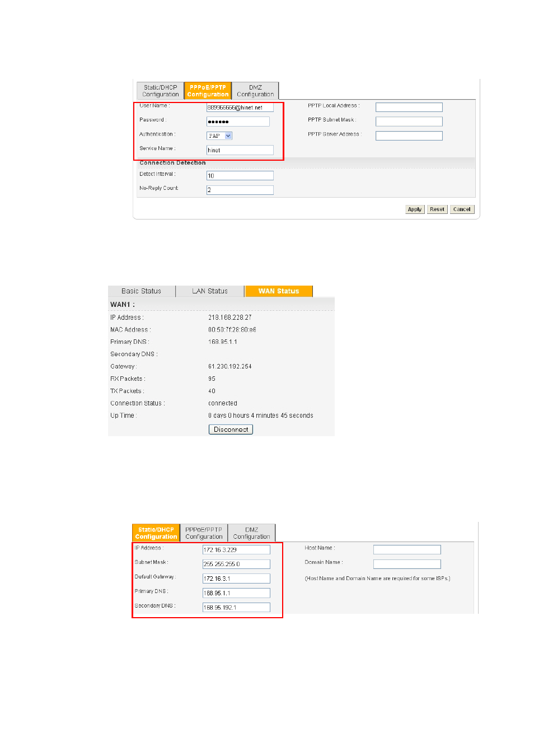Open Static/DHCP Configuration tab in top panel
The image size is (534, 756).
pyautogui.click(x=161, y=91)
